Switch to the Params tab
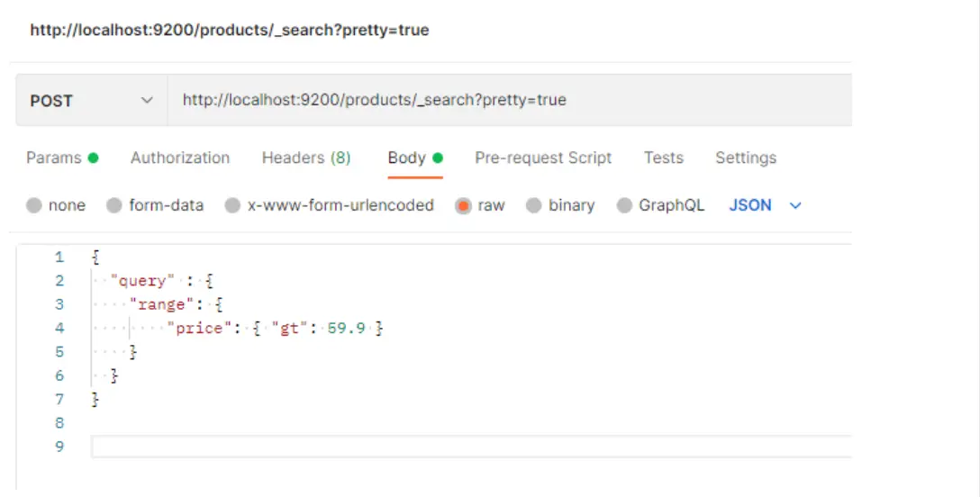This screenshot has height=497, width=980. point(54,158)
